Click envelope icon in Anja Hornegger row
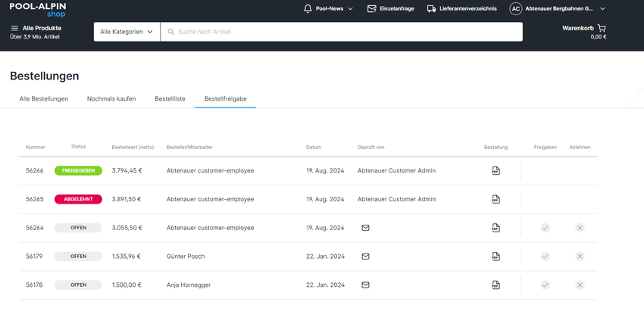Image resolution: width=644 pixels, height=333 pixels. click(x=365, y=285)
